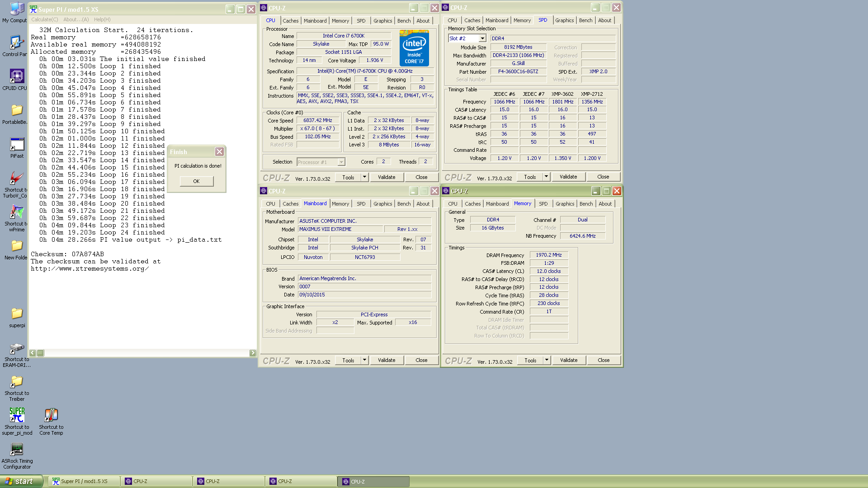Click Loop 24 finished line
This screenshot has width=868, height=488.
coord(102,232)
